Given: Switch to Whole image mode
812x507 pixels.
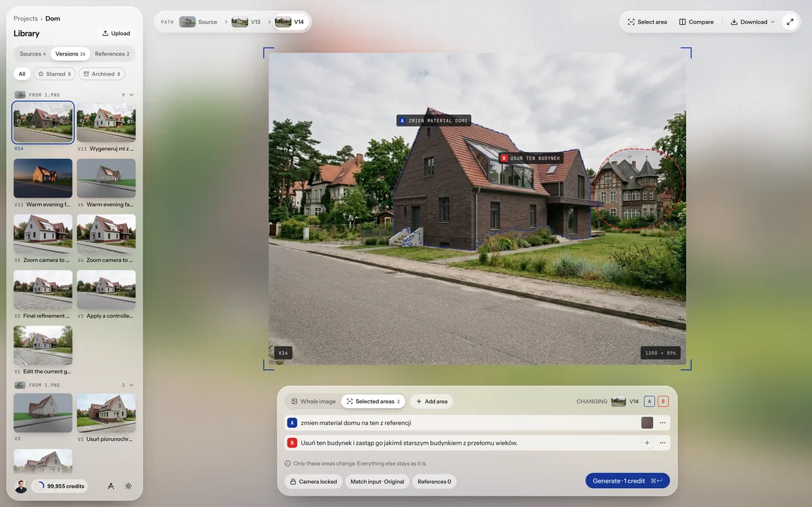Looking at the screenshot, I should [313, 401].
